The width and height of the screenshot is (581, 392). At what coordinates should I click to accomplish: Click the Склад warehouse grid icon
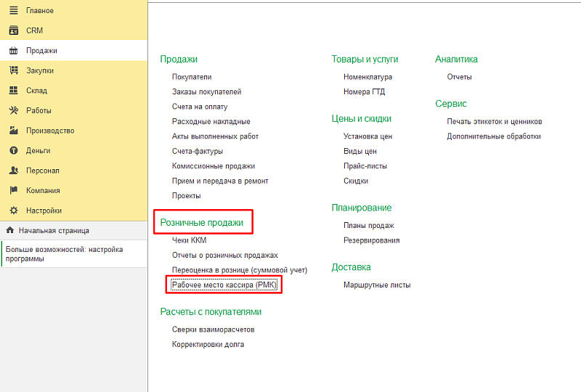pos(13,91)
